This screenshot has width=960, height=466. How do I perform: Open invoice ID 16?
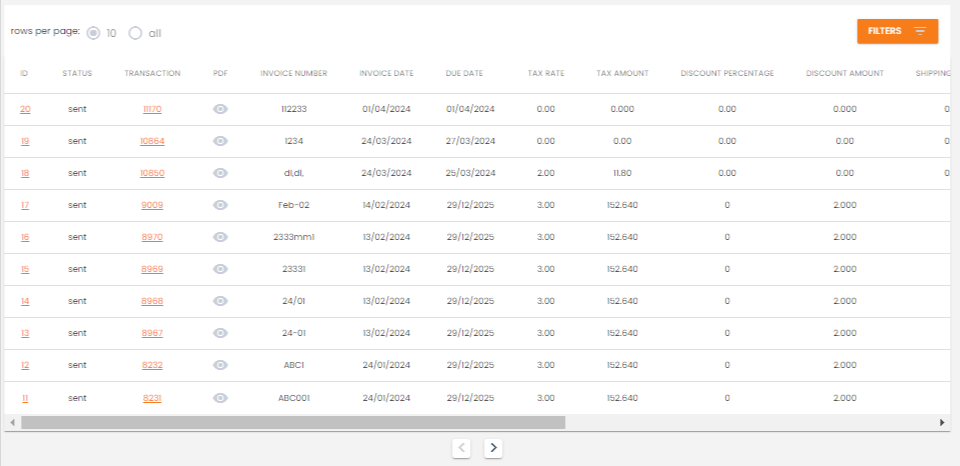coord(25,237)
